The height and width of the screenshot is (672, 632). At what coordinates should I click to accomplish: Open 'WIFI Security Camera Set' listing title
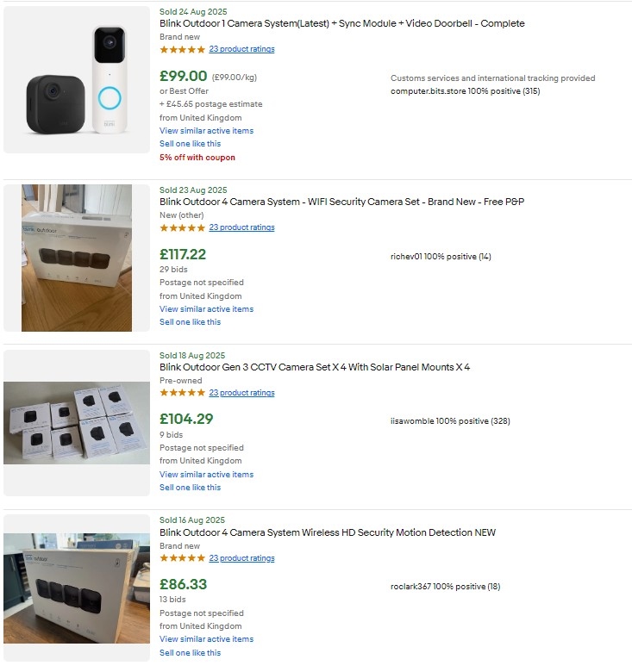point(341,202)
